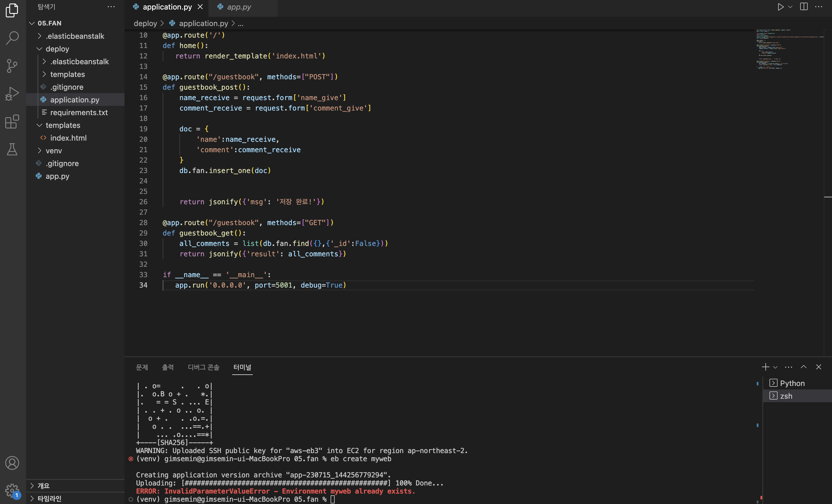The image size is (832, 504).
Task: Select application.py in the file tree
Action: [x=75, y=100]
